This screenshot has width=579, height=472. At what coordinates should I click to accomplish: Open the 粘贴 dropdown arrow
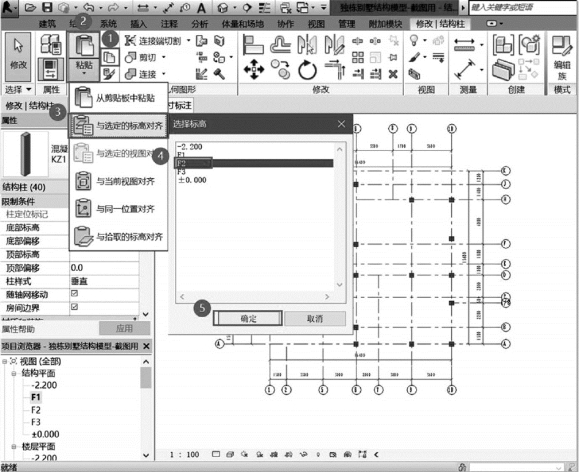click(84, 73)
